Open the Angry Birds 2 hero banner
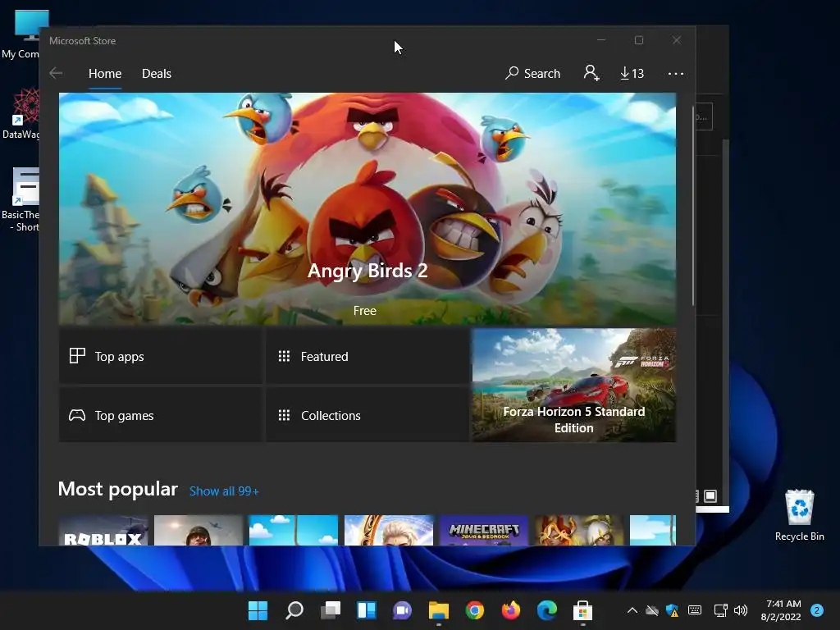The width and height of the screenshot is (840, 630). 367,208
